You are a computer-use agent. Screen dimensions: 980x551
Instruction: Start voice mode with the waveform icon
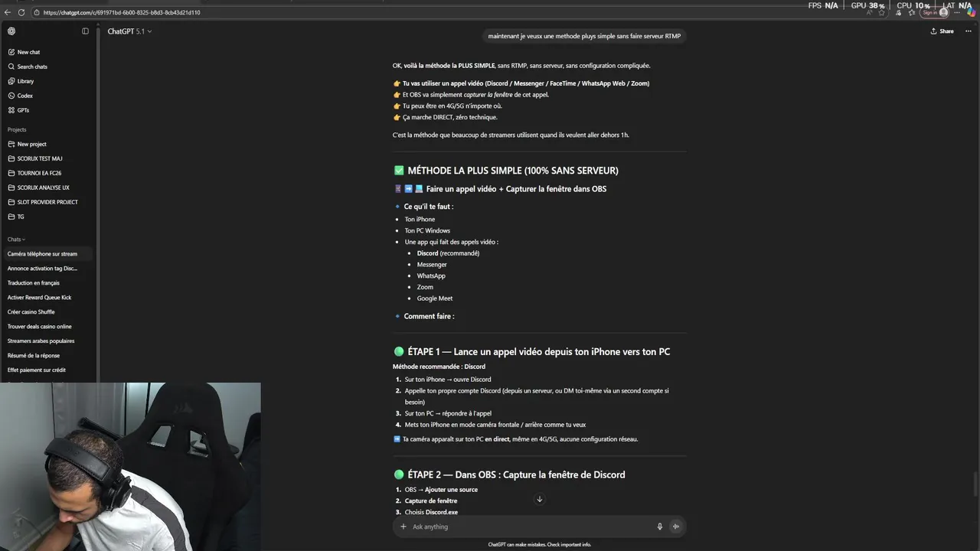pyautogui.click(x=676, y=527)
